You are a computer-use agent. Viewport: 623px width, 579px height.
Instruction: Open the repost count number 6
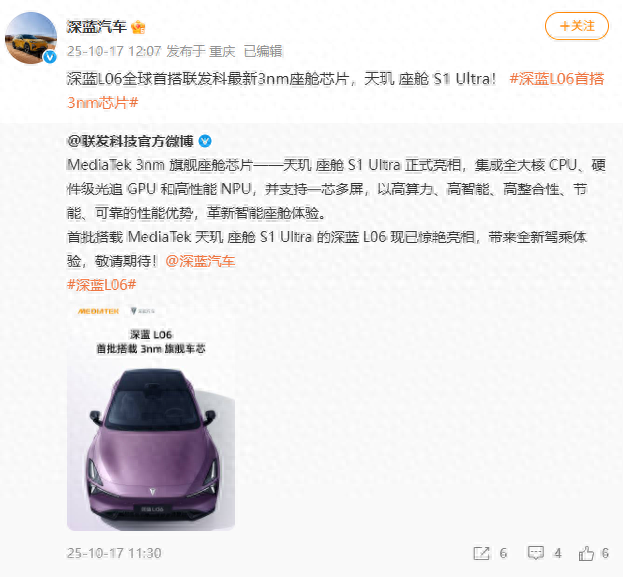pyautogui.click(x=503, y=553)
